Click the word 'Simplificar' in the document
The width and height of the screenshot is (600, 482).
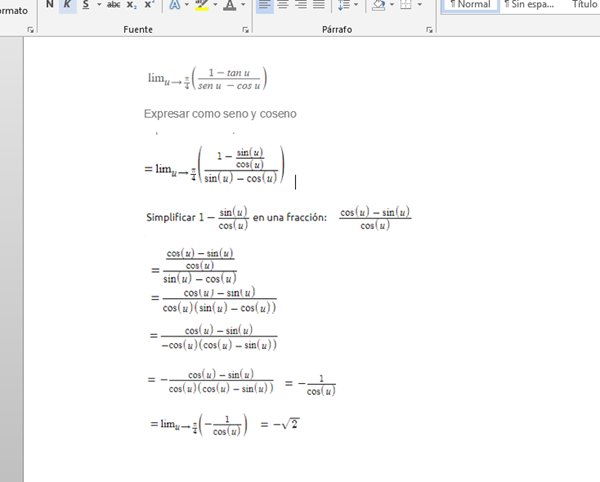click(x=171, y=218)
